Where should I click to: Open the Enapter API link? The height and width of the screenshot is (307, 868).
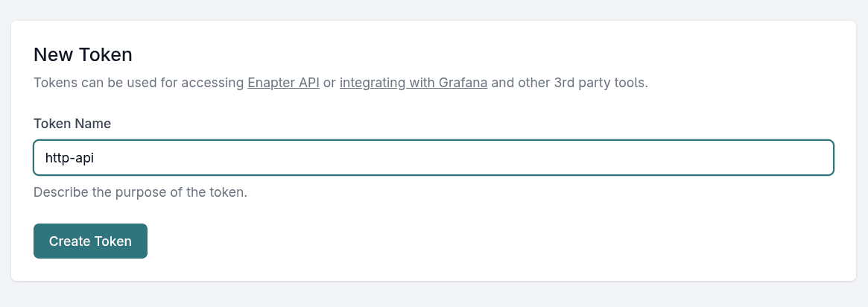click(283, 83)
